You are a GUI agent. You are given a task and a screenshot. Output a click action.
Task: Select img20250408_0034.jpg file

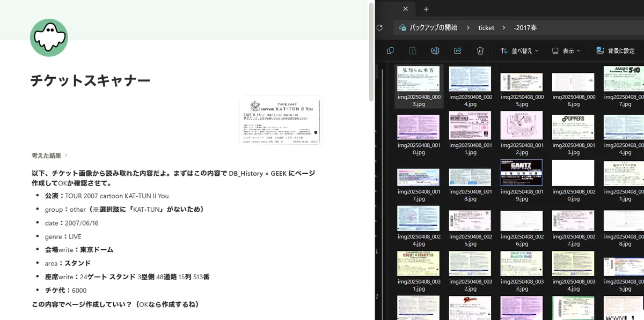[x=573, y=271]
